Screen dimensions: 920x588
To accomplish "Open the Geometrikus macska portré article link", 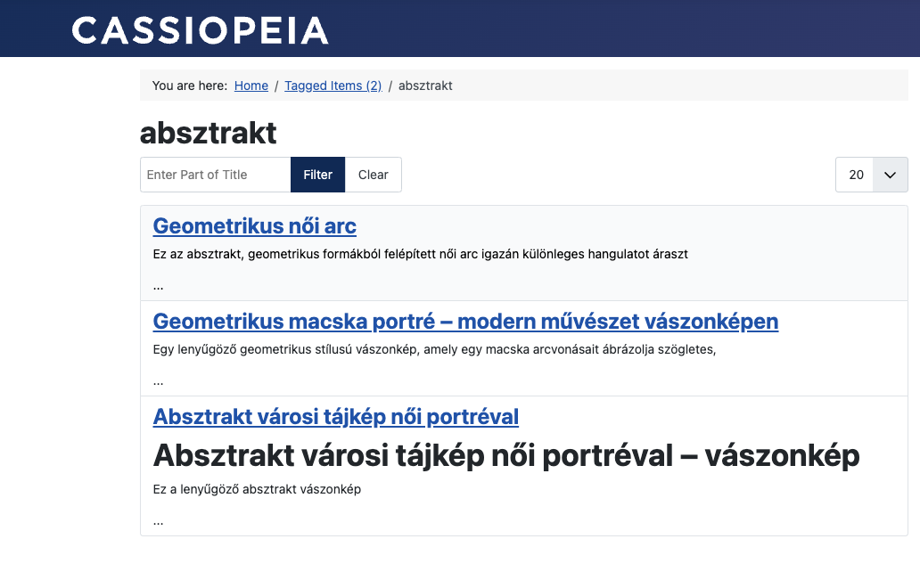I will coord(465,322).
